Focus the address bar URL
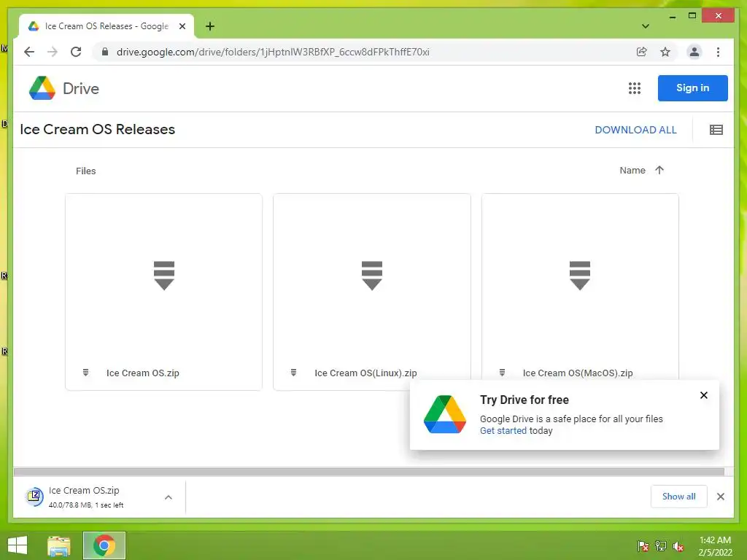Viewport: 747px width, 560px height. 273,52
